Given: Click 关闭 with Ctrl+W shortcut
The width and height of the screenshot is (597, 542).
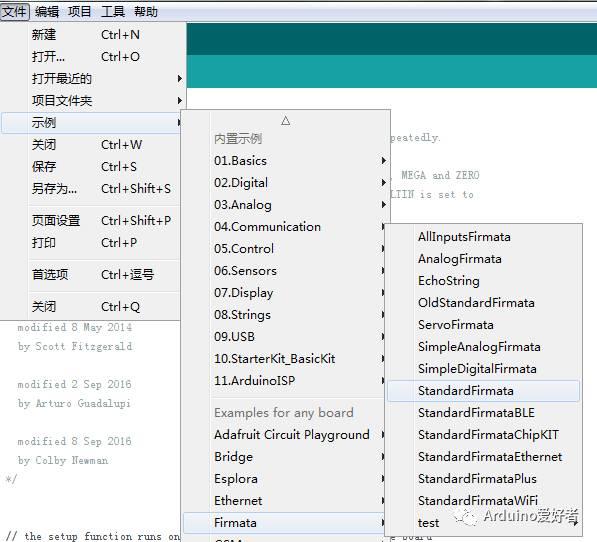Looking at the screenshot, I should coord(91,145).
